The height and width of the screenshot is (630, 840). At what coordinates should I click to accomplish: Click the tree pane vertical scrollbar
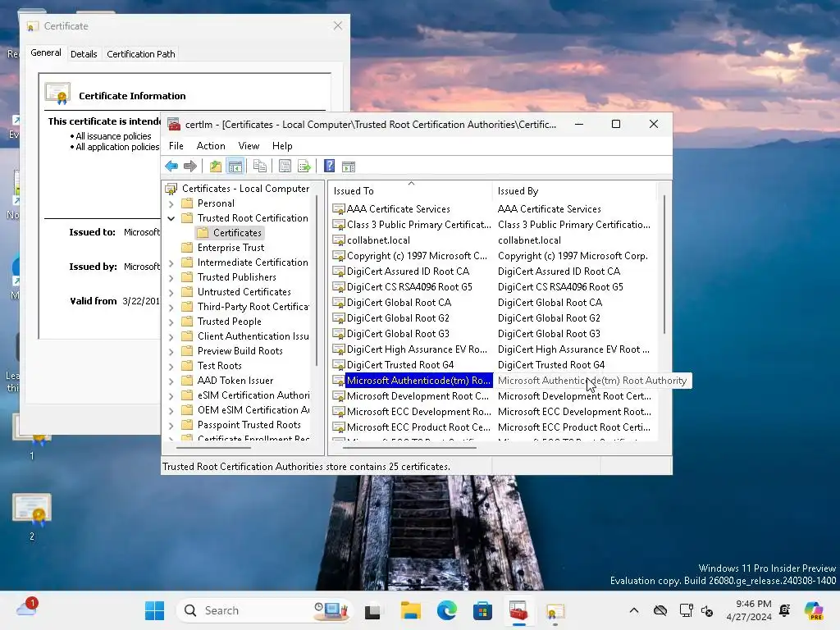click(317, 281)
